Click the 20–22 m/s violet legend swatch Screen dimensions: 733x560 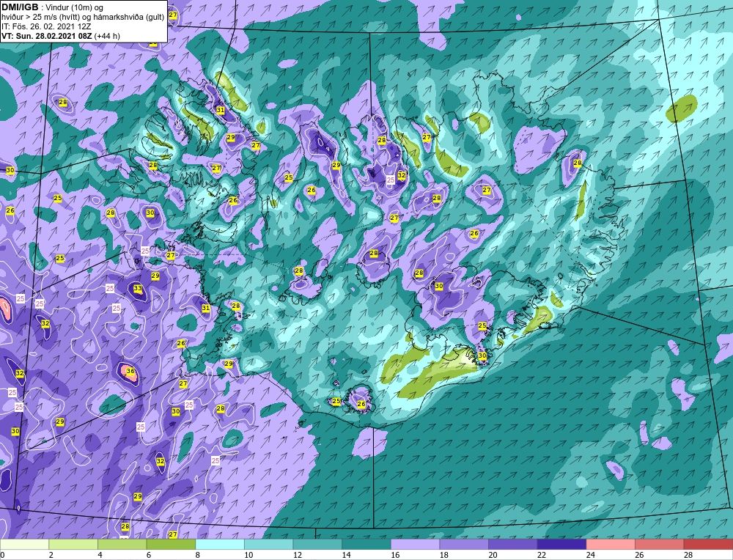point(513,545)
